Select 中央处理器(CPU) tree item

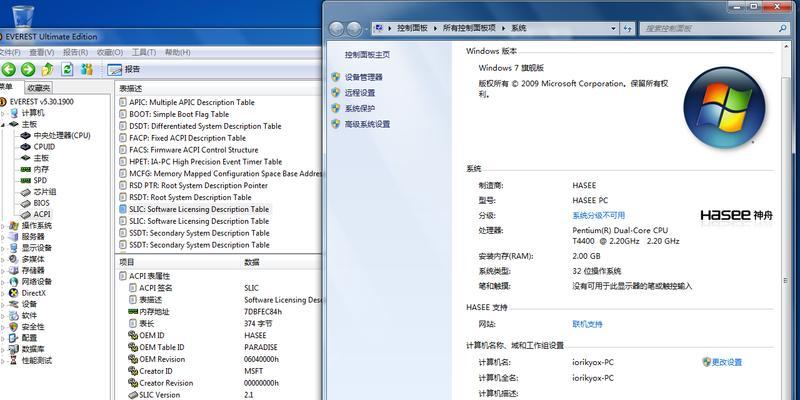point(62,136)
